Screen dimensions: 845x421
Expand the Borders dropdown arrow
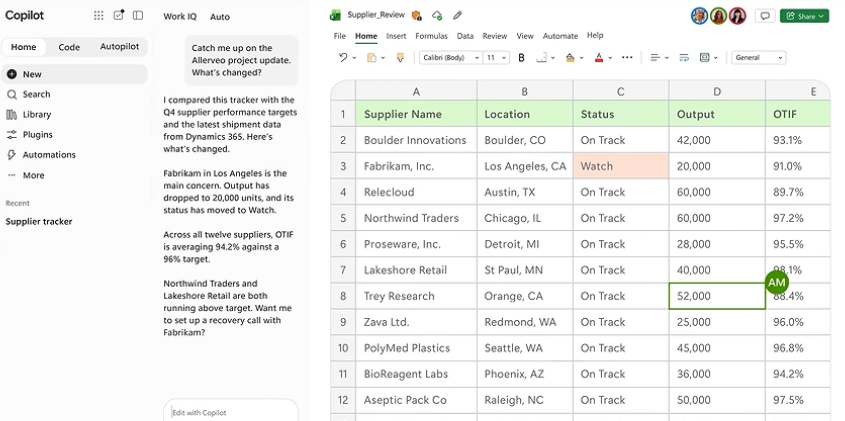[552, 58]
